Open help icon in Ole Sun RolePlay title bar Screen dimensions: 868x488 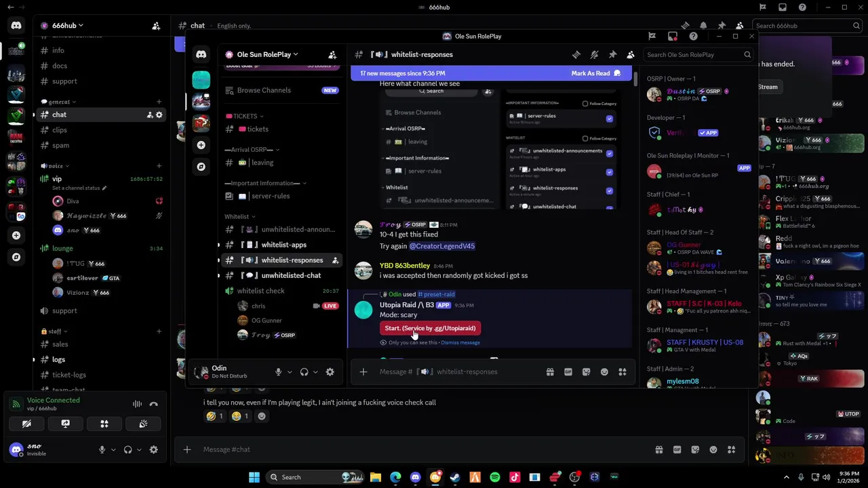[x=693, y=36]
